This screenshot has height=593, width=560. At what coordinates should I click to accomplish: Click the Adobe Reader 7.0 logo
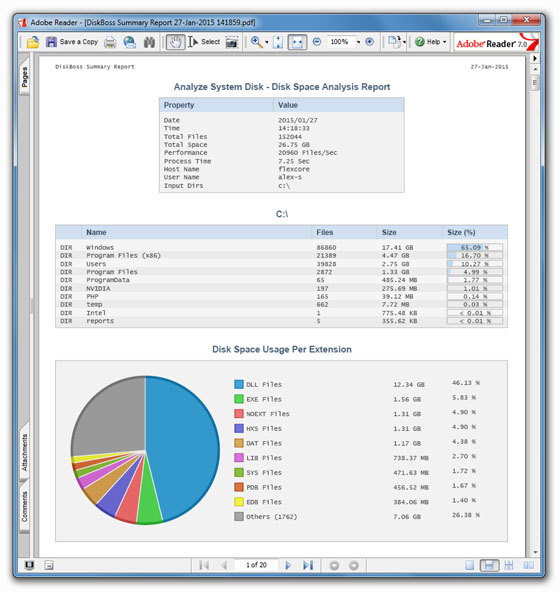pyautogui.click(x=496, y=43)
